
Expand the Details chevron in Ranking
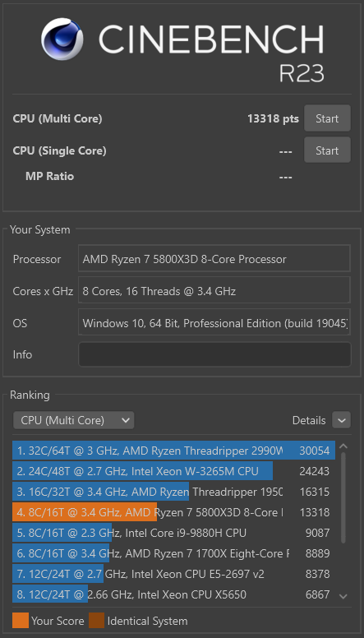(341, 420)
